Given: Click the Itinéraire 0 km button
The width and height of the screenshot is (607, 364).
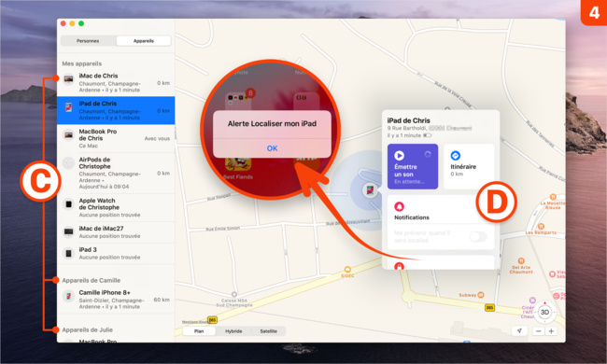Looking at the screenshot, I should pos(469,167).
